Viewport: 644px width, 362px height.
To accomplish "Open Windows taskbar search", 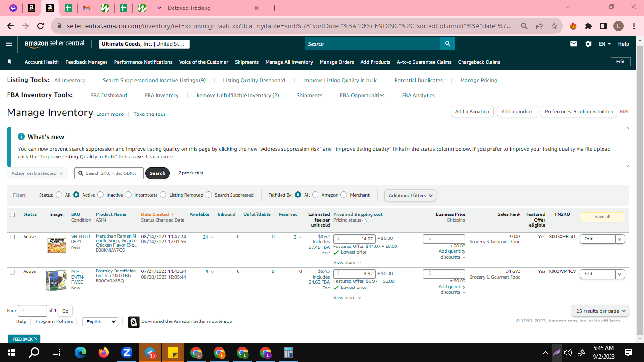I will pos(34,352).
